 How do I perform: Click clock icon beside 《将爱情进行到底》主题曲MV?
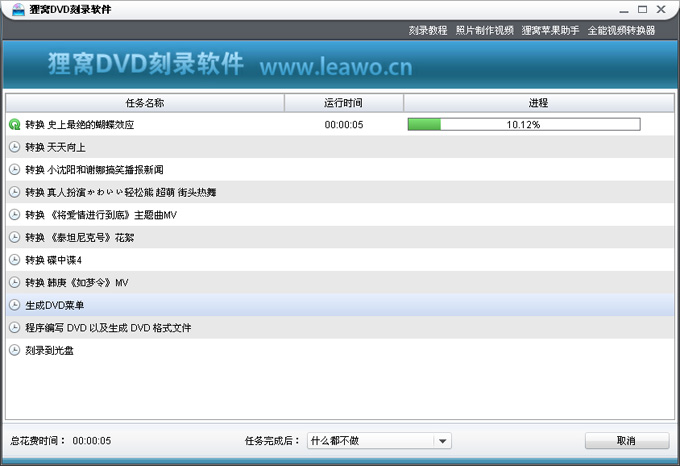[14, 215]
